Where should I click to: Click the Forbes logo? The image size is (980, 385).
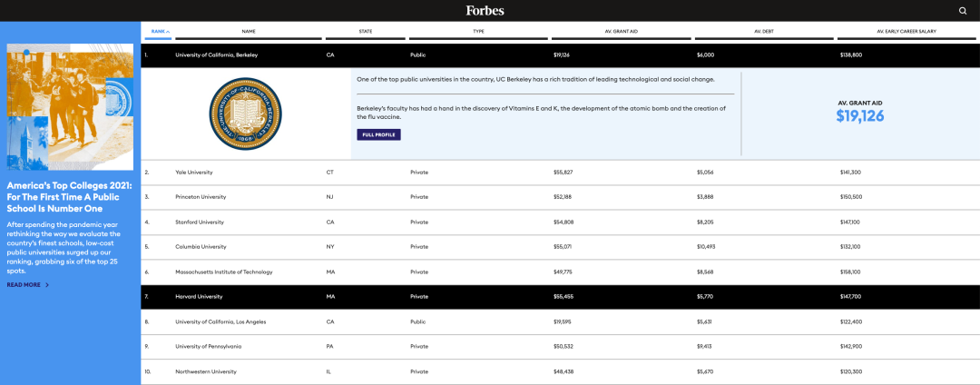(x=485, y=11)
